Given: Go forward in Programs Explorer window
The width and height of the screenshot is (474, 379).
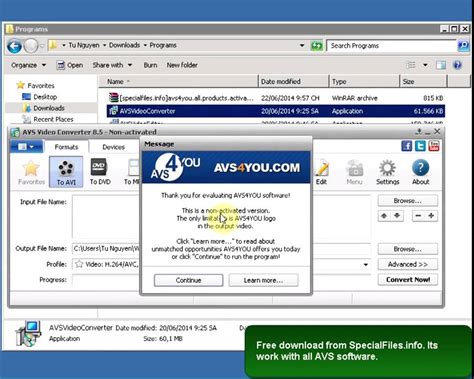Looking at the screenshot, I should pyautogui.click(x=31, y=46).
